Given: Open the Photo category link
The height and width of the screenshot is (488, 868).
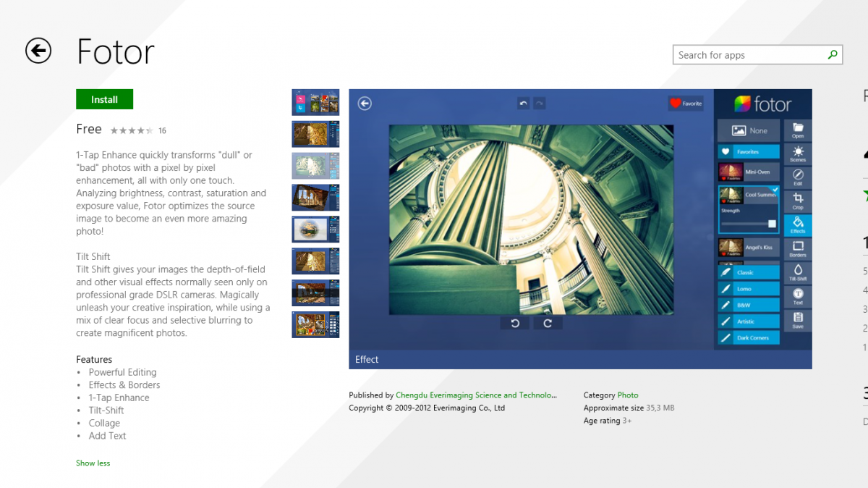Looking at the screenshot, I should pyautogui.click(x=628, y=395).
